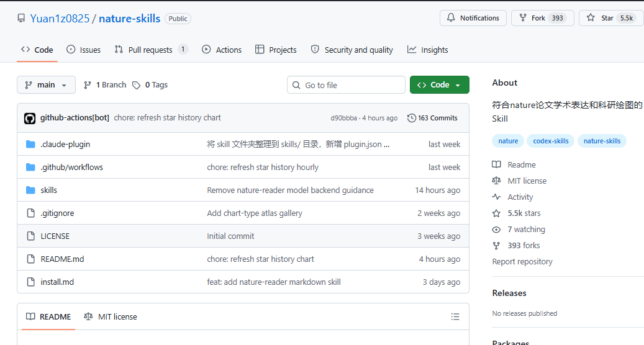The width and height of the screenshot is (644, 345).
Task: Click the scales icon beside MIT license in About
Action: pos(496,181)
